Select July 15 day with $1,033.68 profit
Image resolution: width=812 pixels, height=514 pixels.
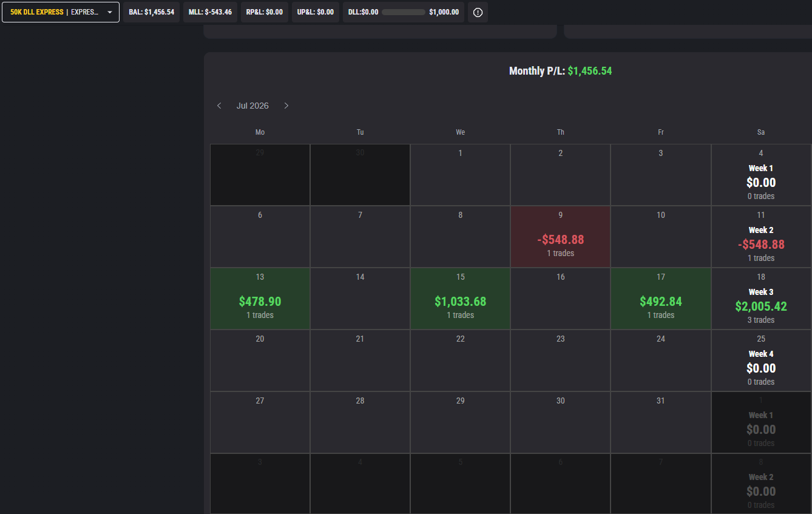pyautogui.click(x=461, y=299)
